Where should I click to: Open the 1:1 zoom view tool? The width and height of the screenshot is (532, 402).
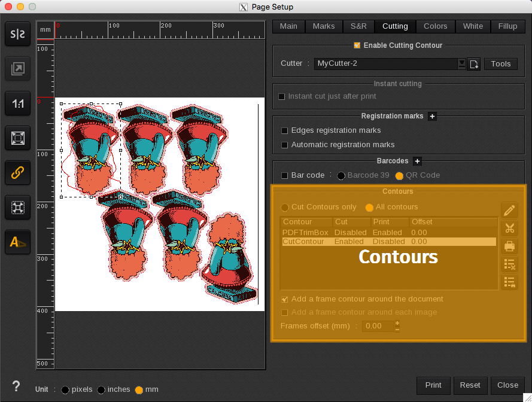click(17, 103)
